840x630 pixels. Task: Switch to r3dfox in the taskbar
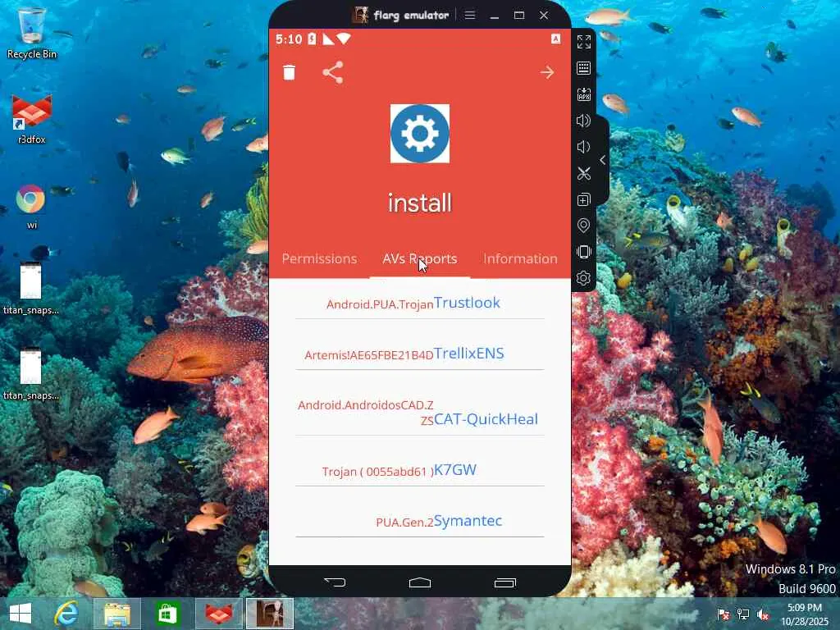(x=218, y=614)
